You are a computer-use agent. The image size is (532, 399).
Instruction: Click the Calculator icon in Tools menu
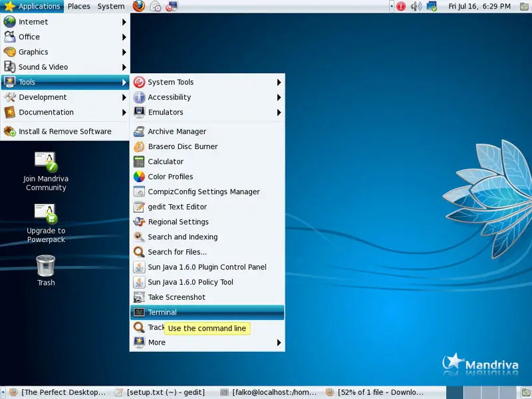point(139,162)
